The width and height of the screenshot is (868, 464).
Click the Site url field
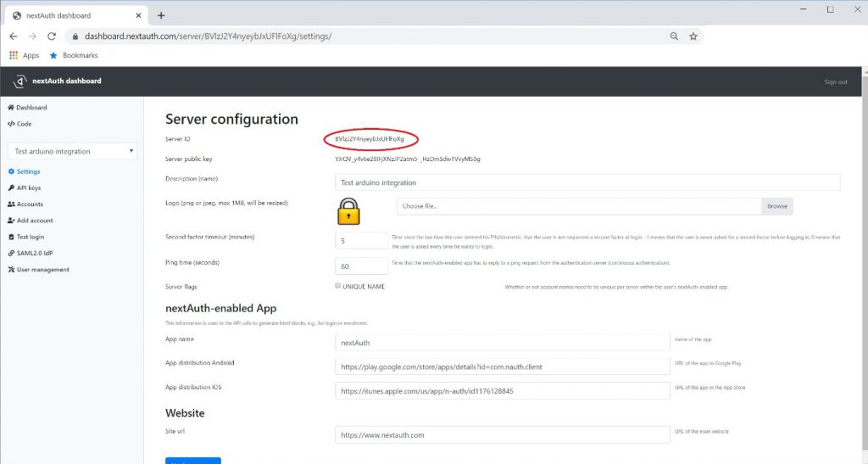tap(503, 435)
